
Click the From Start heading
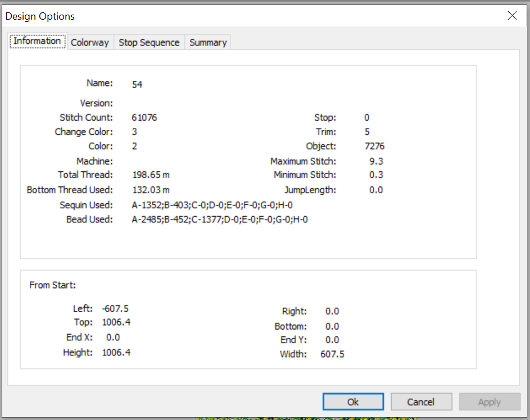pos(53,285)
